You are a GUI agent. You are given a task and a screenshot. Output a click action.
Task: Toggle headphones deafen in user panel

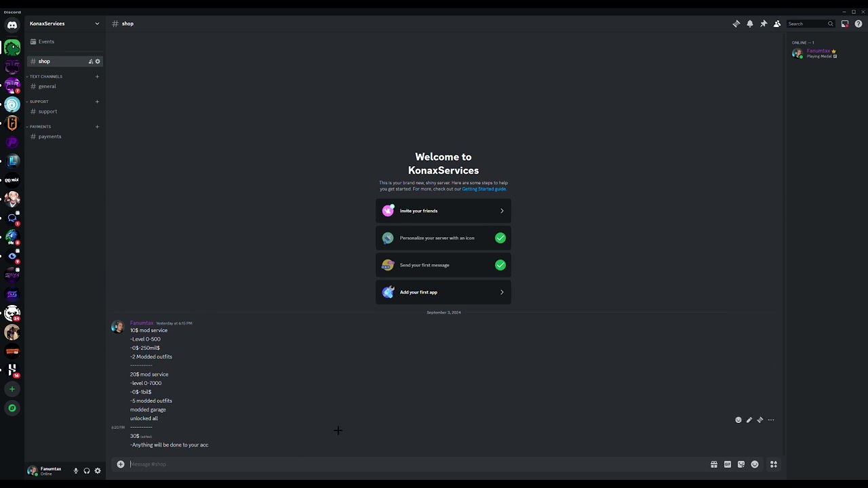coord(87,471)
